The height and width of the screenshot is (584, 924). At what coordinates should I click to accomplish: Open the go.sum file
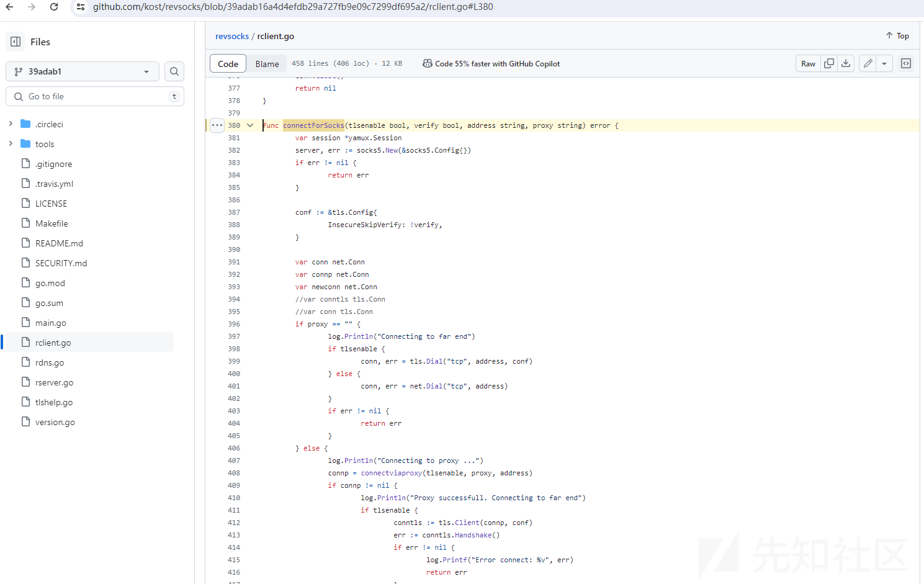(x=49, y=303)
